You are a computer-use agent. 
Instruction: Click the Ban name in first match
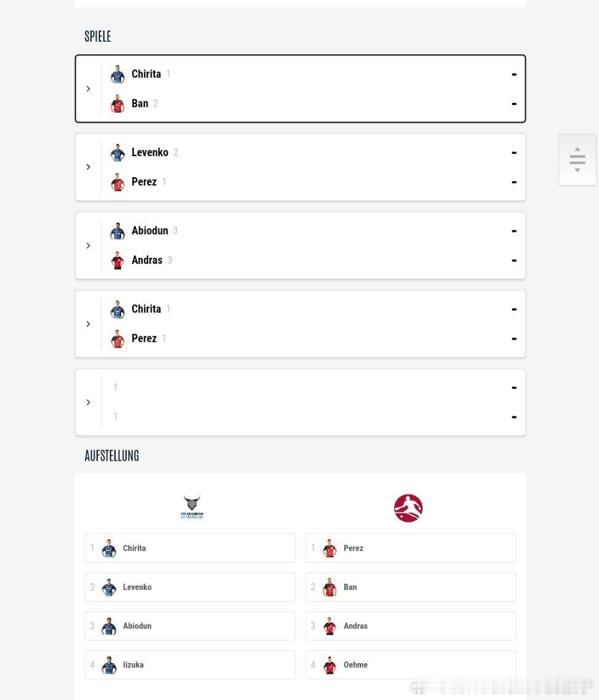pyautogui.click(x=140, y=103)
